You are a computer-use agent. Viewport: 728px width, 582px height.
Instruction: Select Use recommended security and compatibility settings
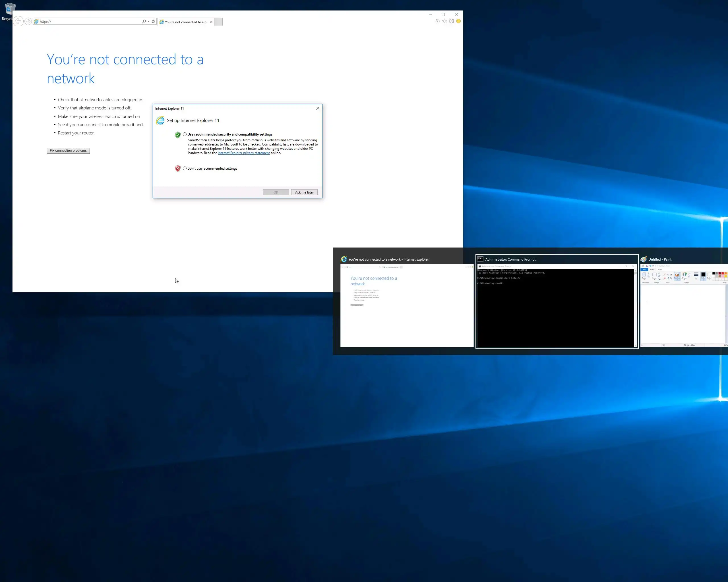pyautogui.click(x=185, y=134)
